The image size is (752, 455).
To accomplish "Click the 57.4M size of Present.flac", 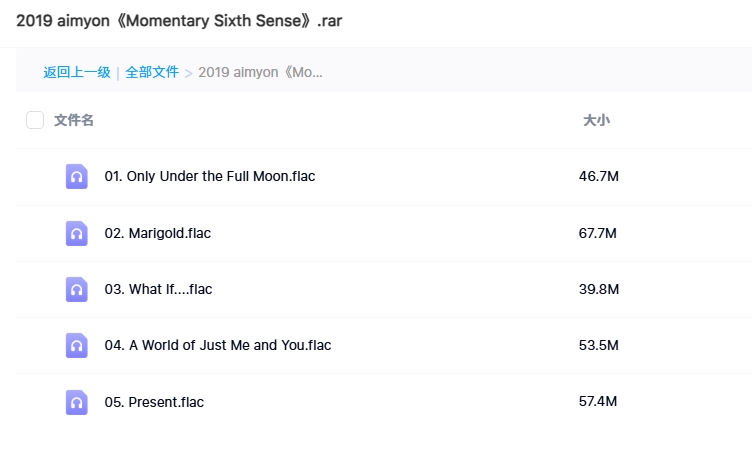I will (599, 402).
